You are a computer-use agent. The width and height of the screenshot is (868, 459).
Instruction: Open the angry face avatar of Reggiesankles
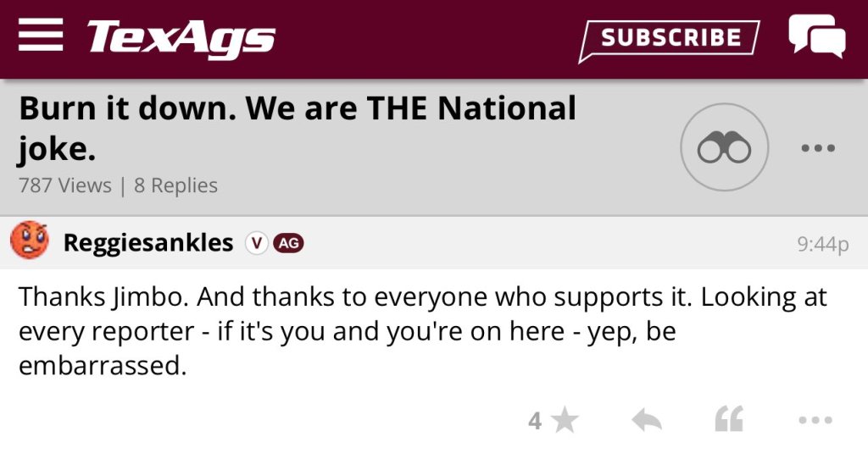(x=30, y=242)
